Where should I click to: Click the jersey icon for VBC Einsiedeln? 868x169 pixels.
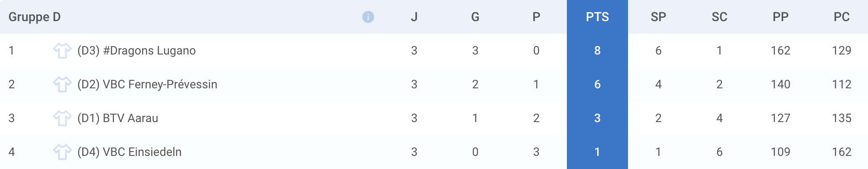[x=62, y=152]
